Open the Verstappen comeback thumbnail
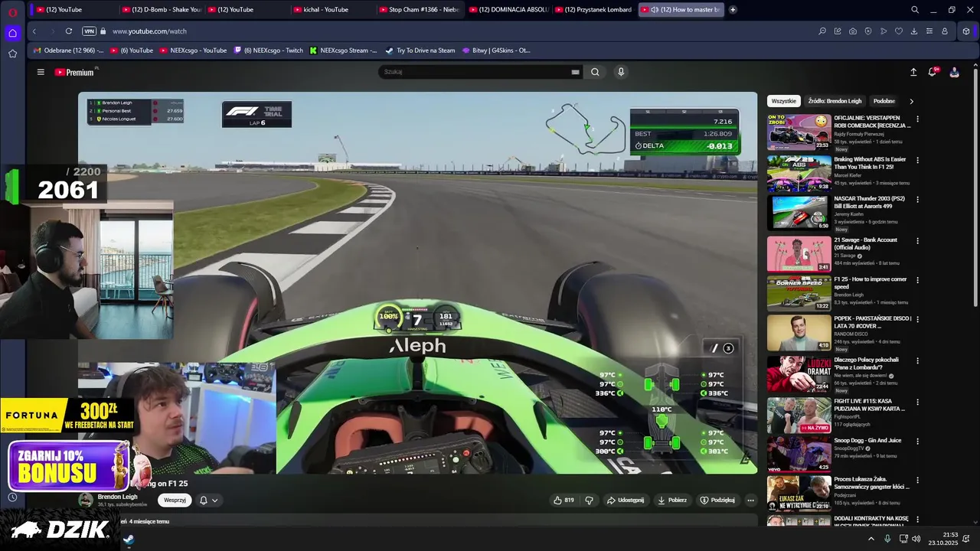980x551 pixels. [x=799, y=132]
